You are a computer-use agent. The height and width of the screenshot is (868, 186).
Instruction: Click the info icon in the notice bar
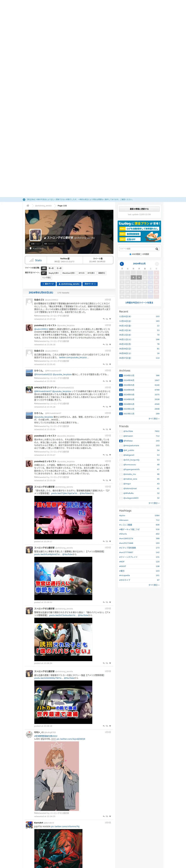[24, 199]
